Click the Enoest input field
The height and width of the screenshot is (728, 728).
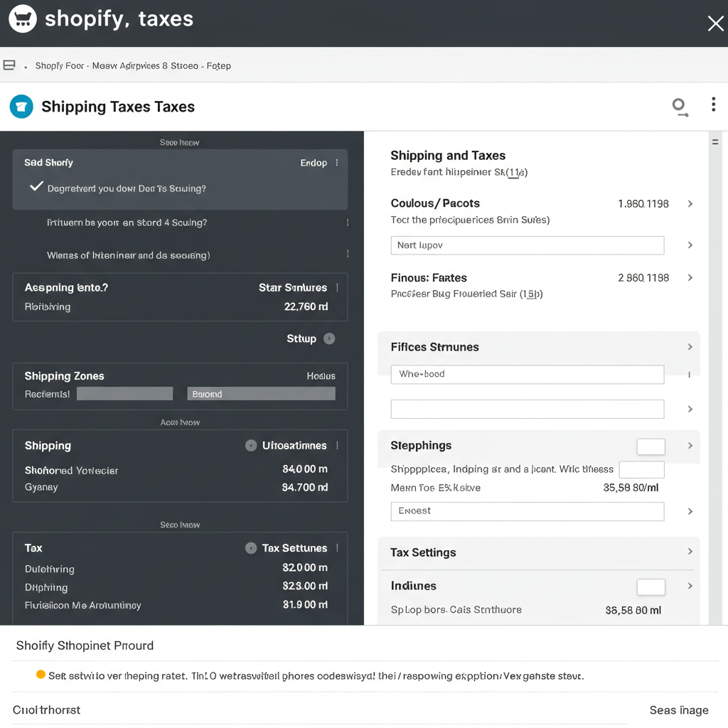pos(528,511)
